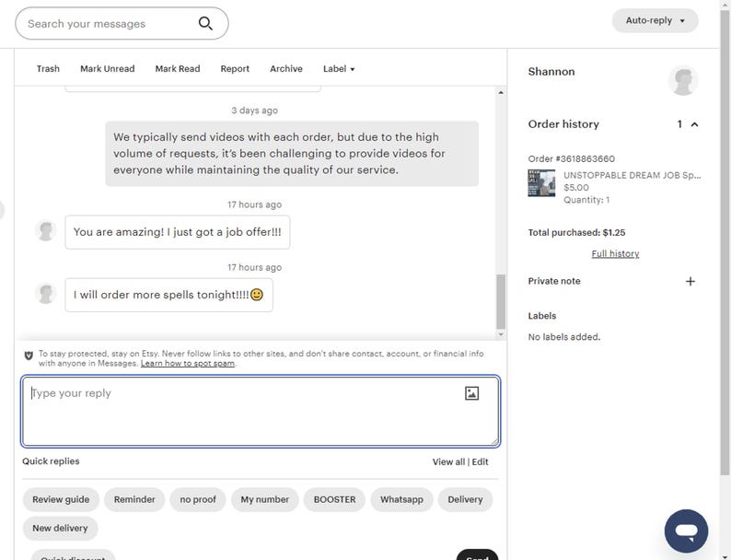Viewport: 731px width, 560px height.
Task: Mark the conversation as Unread
Action: point(107,68)
